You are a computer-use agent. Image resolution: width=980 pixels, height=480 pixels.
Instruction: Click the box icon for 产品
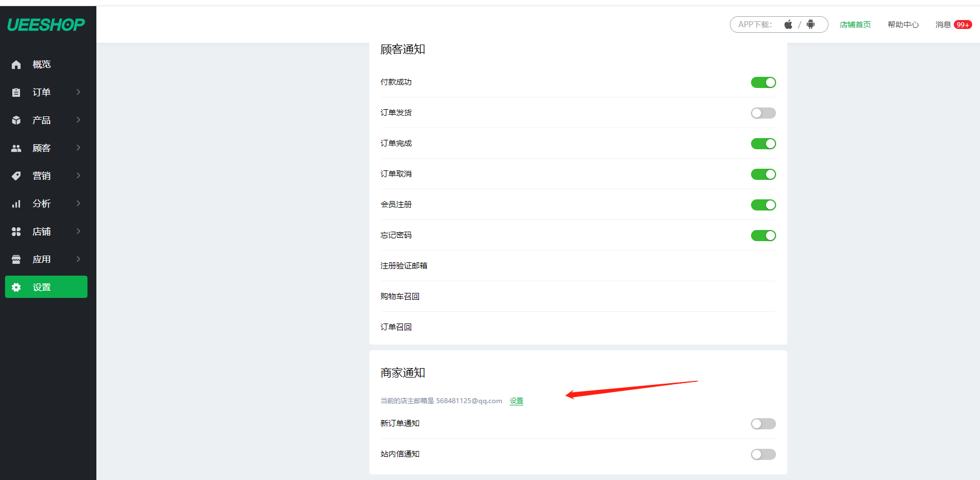[16, 120]
